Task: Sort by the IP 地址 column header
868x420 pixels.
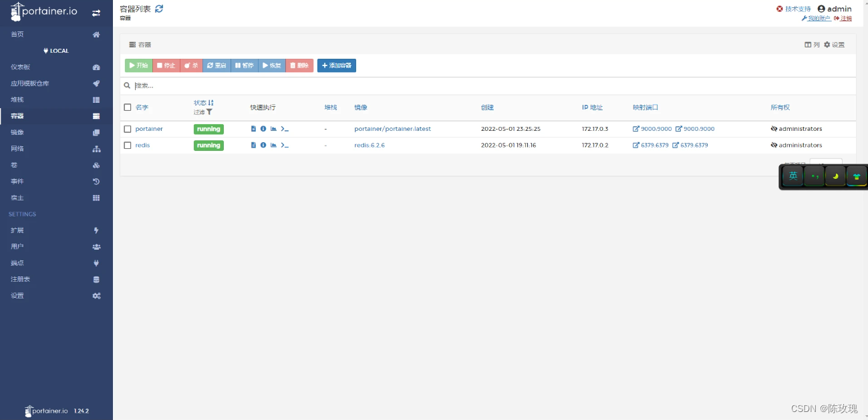Action: coord(592,108)
